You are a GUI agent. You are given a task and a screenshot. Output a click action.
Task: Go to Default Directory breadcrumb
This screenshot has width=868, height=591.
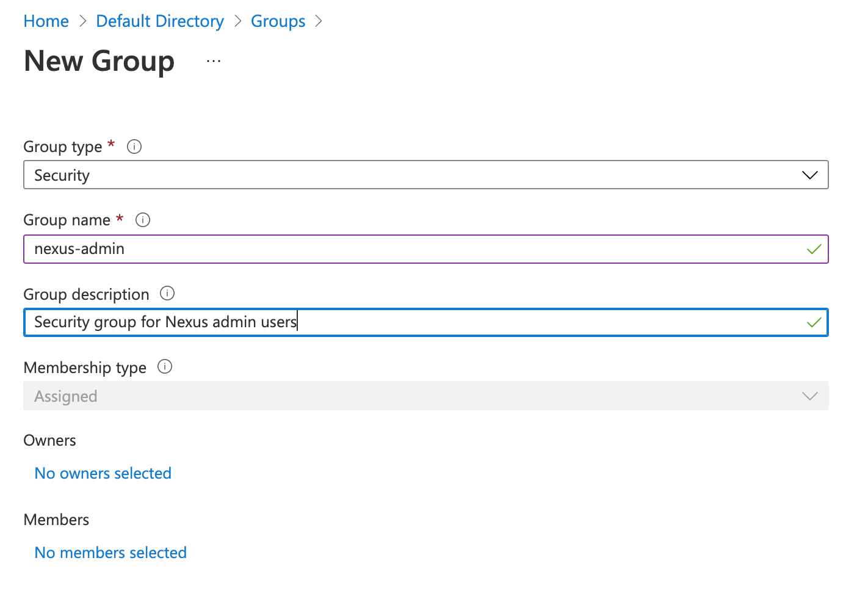point(160,21)
